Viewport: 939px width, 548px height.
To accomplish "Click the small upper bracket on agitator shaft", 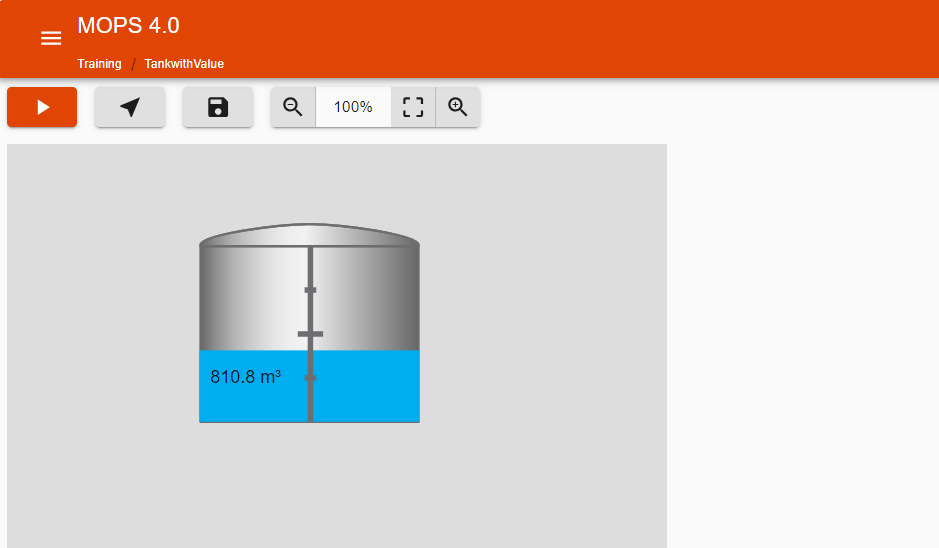I will pos(310,290).
